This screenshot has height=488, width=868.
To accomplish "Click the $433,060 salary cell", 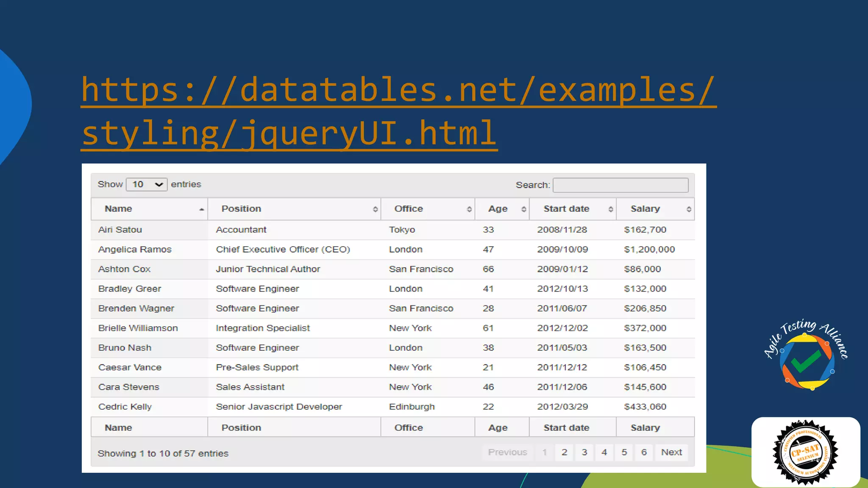I will [655, 407].
